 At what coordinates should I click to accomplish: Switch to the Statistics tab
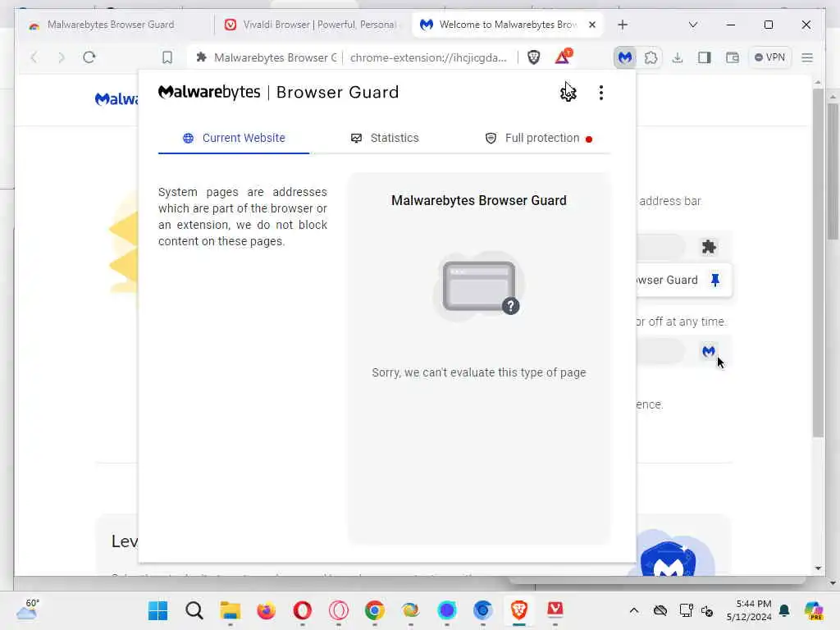(x=385, y=138)
